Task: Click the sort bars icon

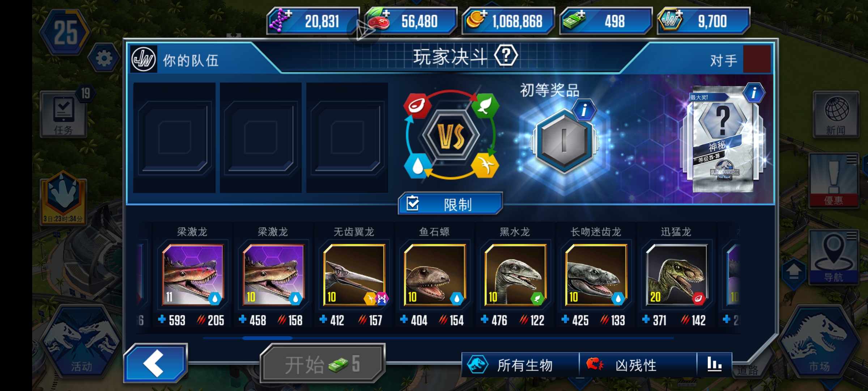Action: pos(714,364)
